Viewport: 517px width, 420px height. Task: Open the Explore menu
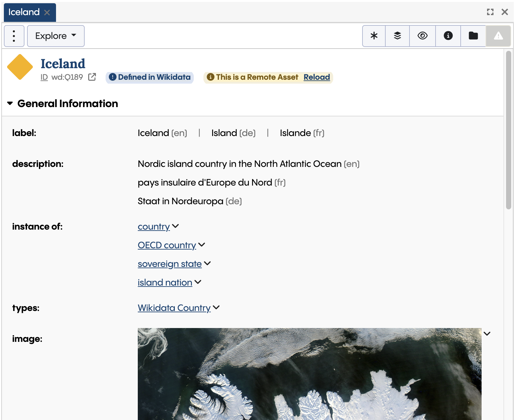point(56,36)
